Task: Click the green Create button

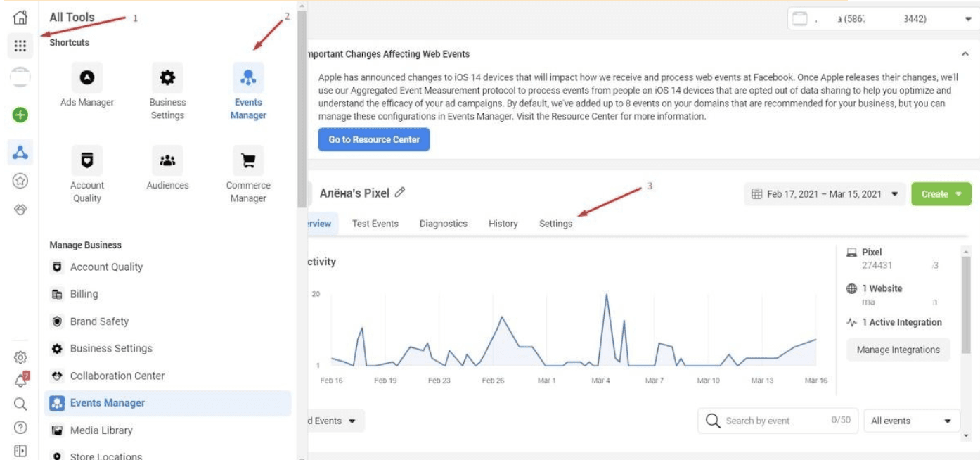Action: pos(941,194)
